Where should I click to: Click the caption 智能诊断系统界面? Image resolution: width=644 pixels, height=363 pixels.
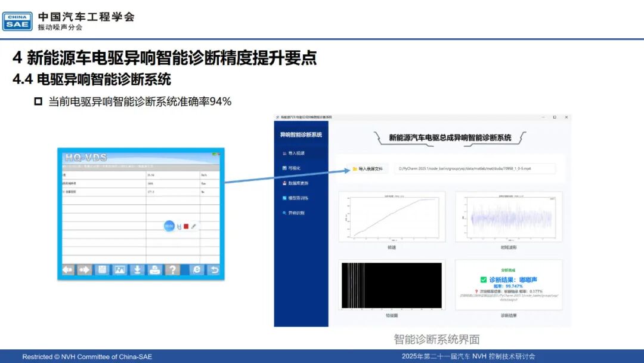pyautogui.click(x=436, y=339)
